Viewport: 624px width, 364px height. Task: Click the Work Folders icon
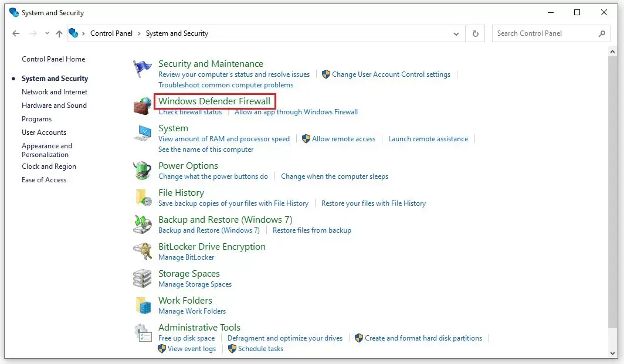click(143, 305)
